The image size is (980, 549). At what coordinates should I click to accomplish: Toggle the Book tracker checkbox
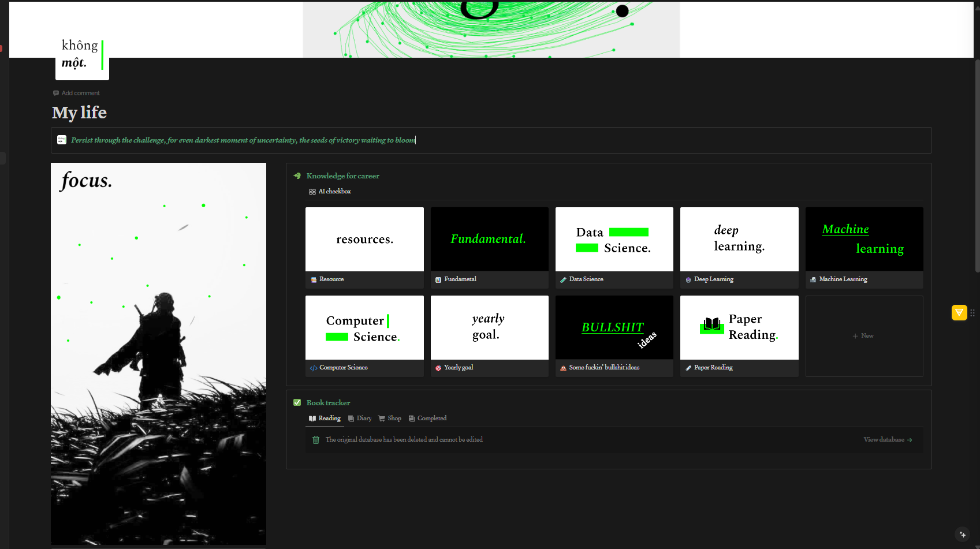coord(297,402)
